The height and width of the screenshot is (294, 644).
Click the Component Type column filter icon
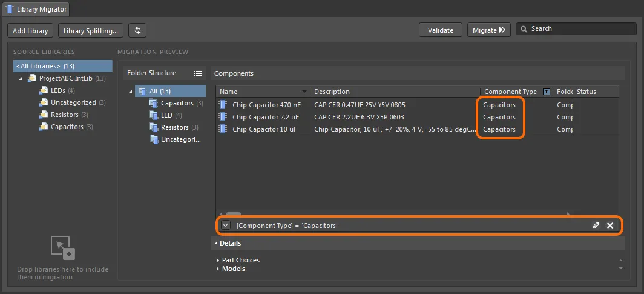click(x=547, y=92)
